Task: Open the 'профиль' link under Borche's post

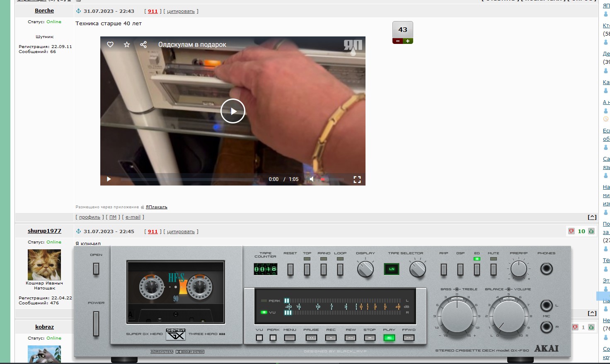Action: tap(90, 217)
